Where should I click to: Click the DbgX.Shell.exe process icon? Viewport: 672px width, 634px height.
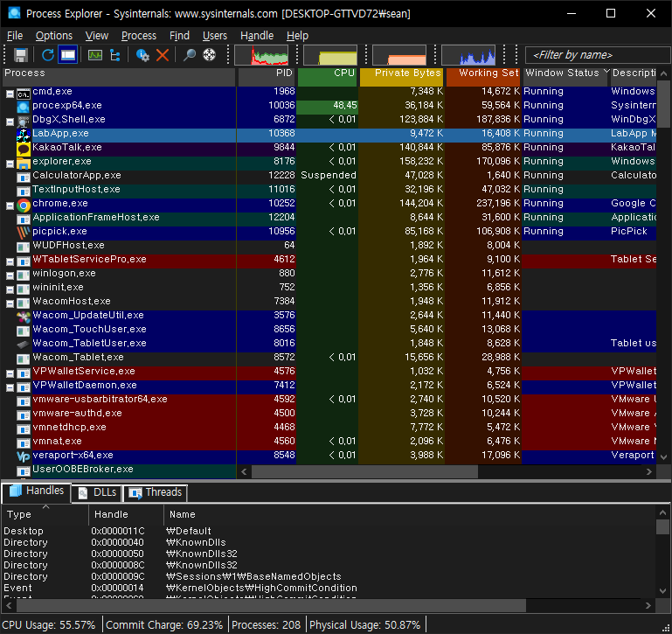pos(23,121)
